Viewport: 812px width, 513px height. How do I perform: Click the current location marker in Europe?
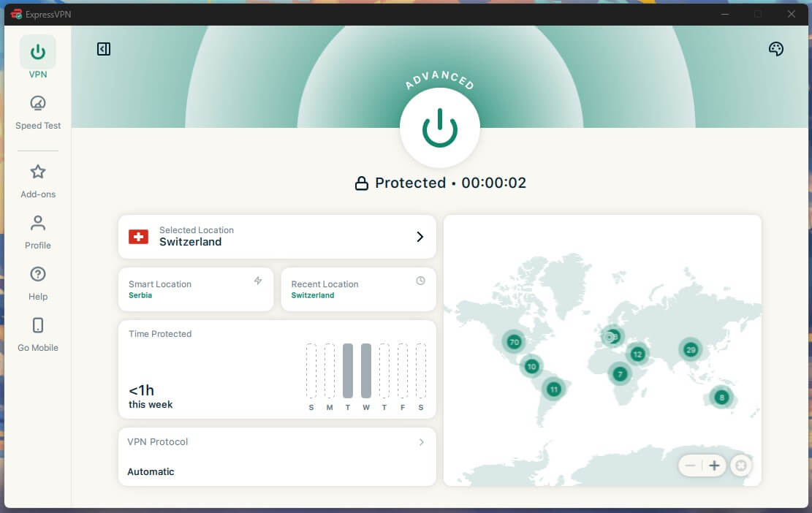click(610, 338)
